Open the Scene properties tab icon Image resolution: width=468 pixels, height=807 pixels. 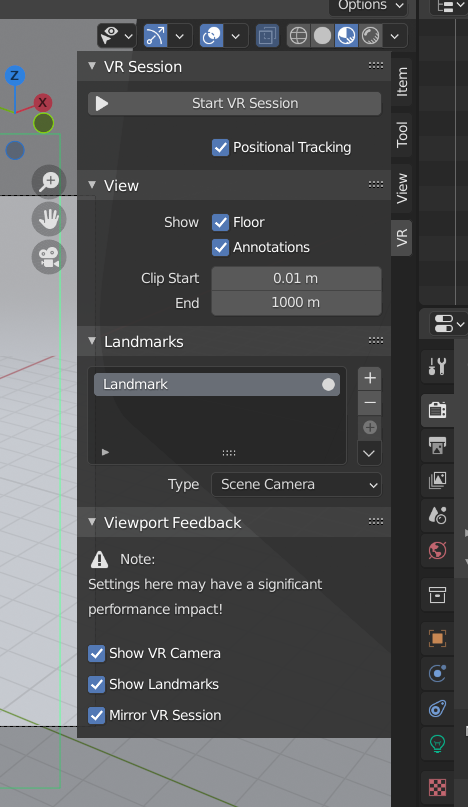pyautogui.click(x=438, y=515)
